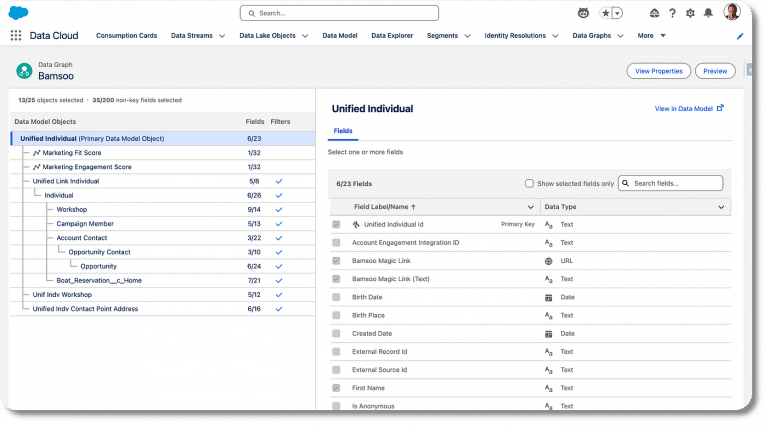Check the Birth Place field checkbox
The image size is (768, 426).
coord(336,315)
